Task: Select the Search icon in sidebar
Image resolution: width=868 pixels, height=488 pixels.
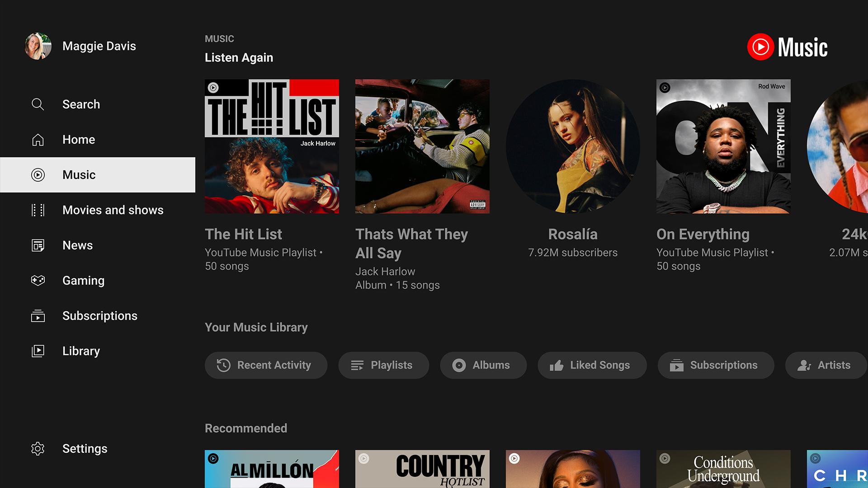Action: [x=38, y=103]
